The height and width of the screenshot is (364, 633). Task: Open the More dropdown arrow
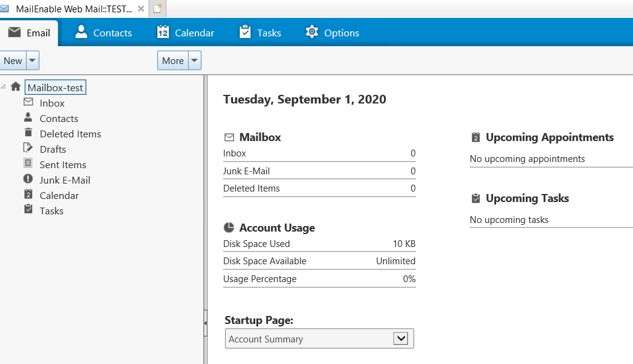(195, 60)
